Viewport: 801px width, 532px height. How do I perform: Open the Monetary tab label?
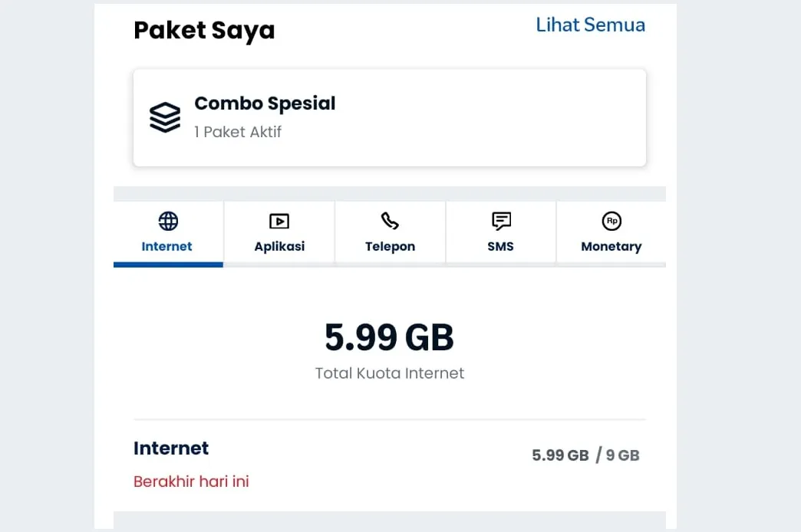click(x=611, y=247)
